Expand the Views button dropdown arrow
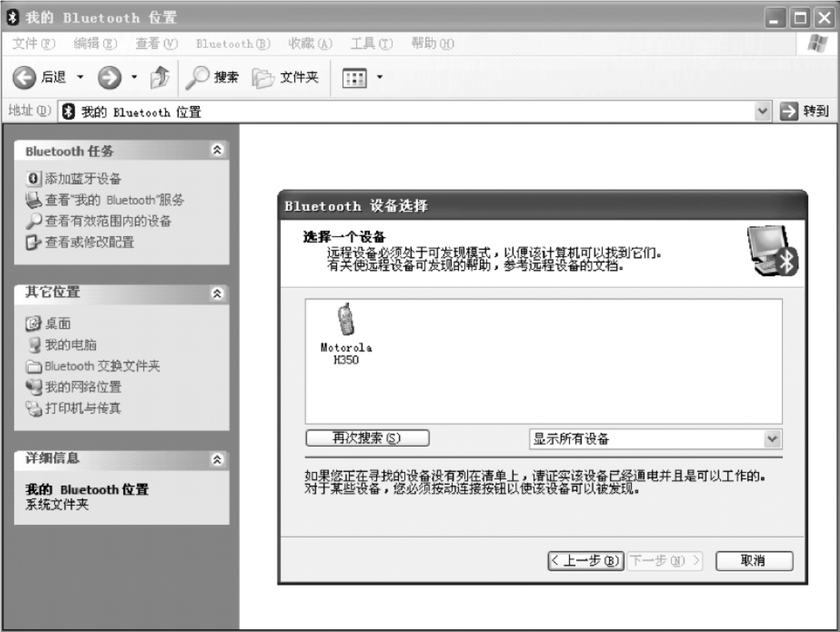 pos(380,77)
